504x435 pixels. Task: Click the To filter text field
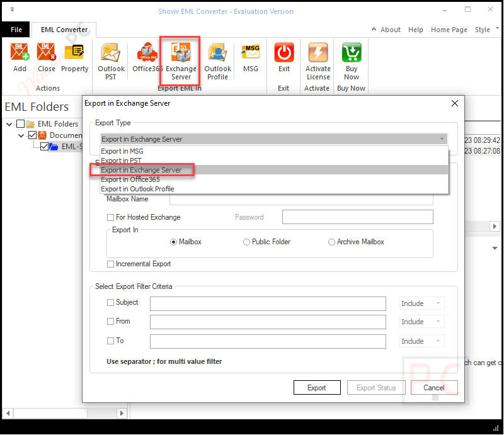pos(268,341)
